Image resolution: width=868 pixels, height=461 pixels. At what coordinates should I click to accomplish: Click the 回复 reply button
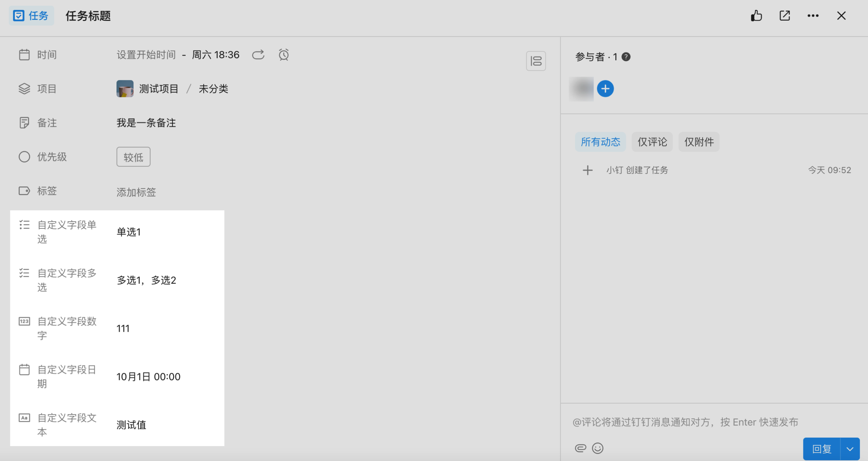(x=822, y=449)
